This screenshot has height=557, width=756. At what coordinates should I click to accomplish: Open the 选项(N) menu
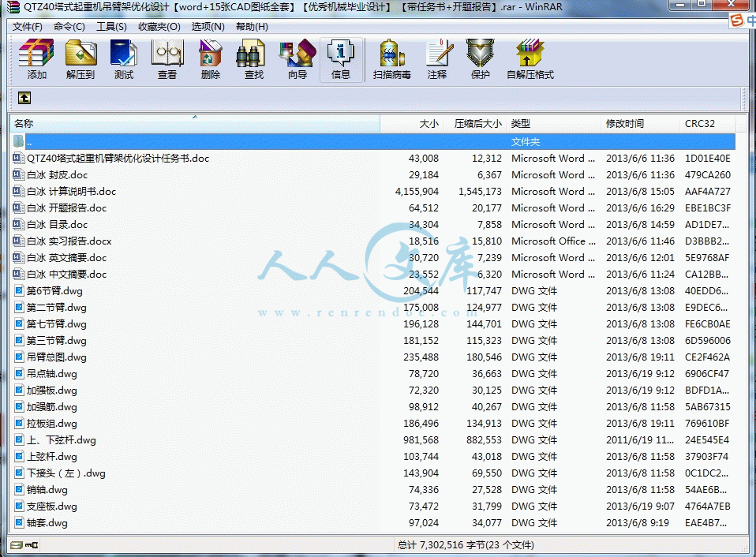coord(208,27)
